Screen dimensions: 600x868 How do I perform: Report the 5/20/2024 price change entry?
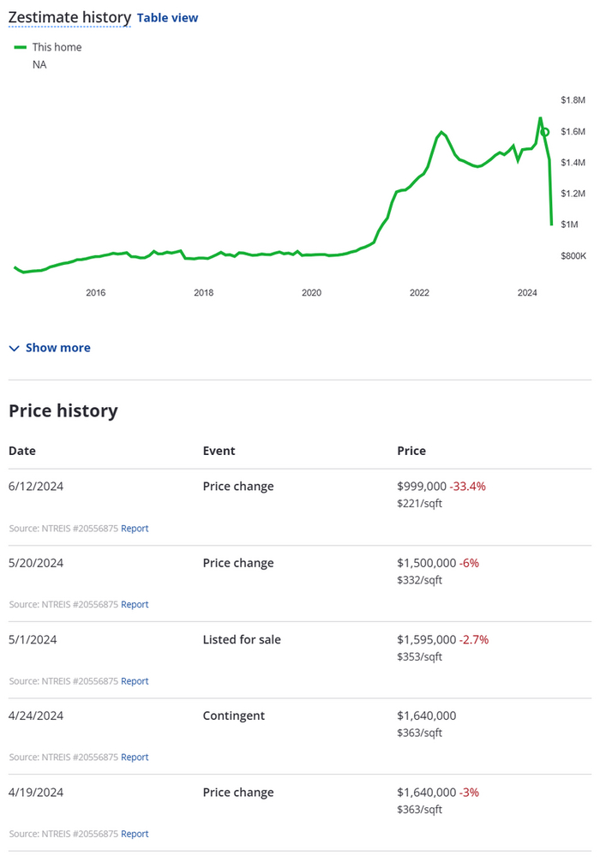pyautogui.click(x=135, y=605)
